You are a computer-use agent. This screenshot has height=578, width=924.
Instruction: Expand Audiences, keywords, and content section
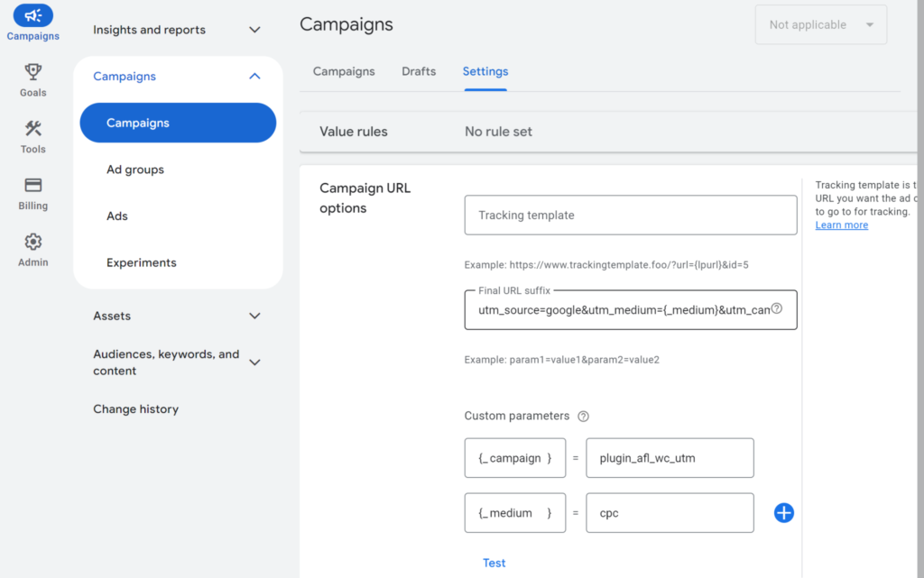click(x=254, y=362)
